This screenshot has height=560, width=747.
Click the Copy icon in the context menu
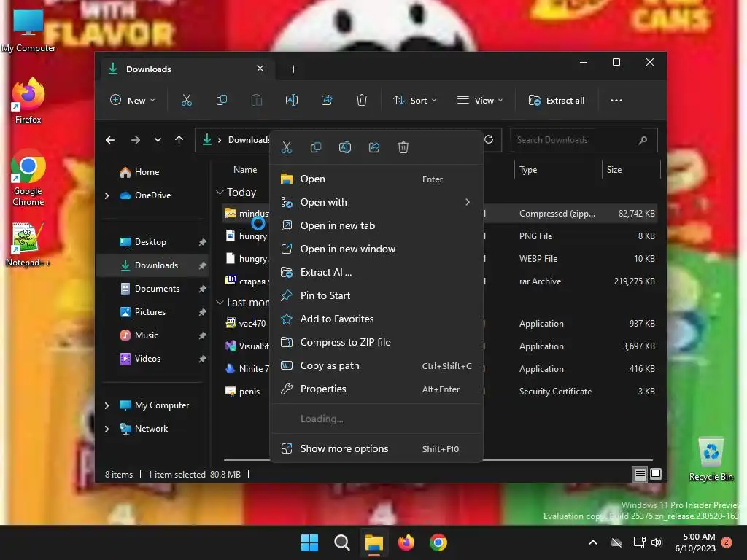pyautogui.click(x=315, y=147)
